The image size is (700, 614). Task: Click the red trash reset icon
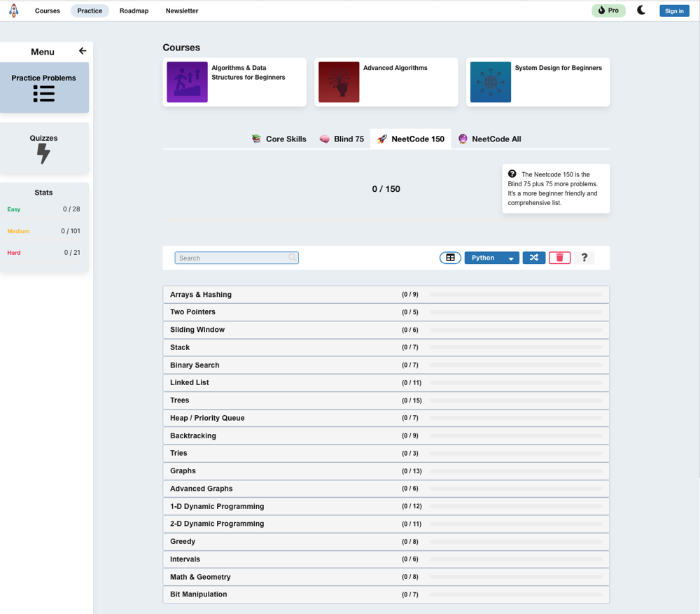click(x=559, y=258)
